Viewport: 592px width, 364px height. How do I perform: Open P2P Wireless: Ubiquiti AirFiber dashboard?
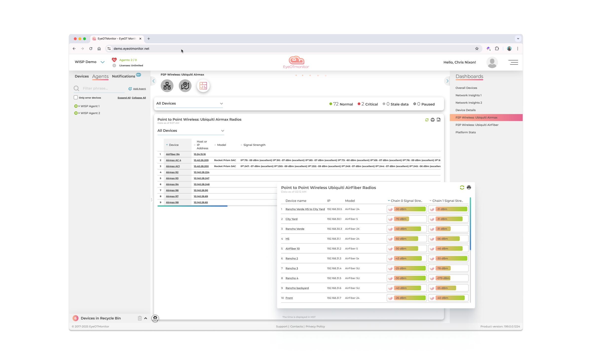[x=477, y=125]
